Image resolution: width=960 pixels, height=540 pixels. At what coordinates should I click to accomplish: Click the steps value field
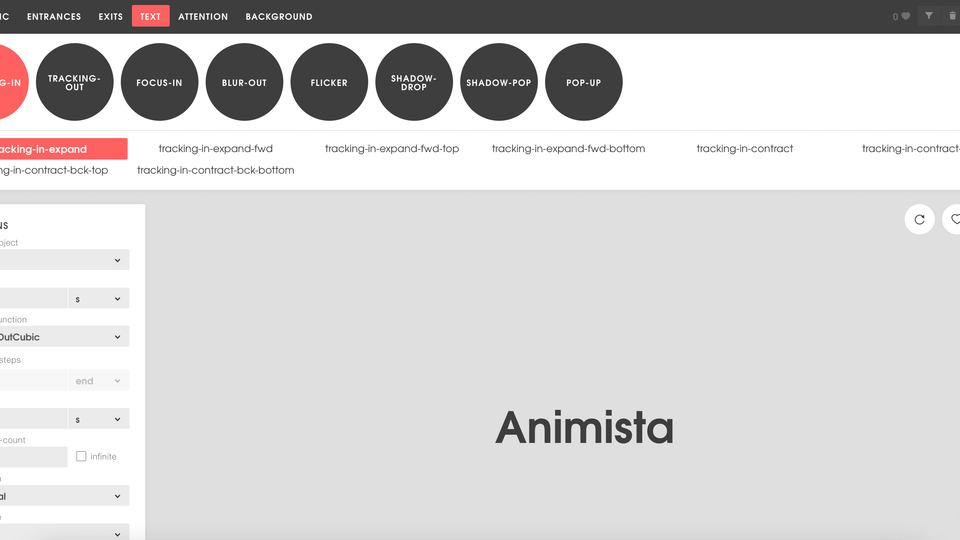coord(33,380)
